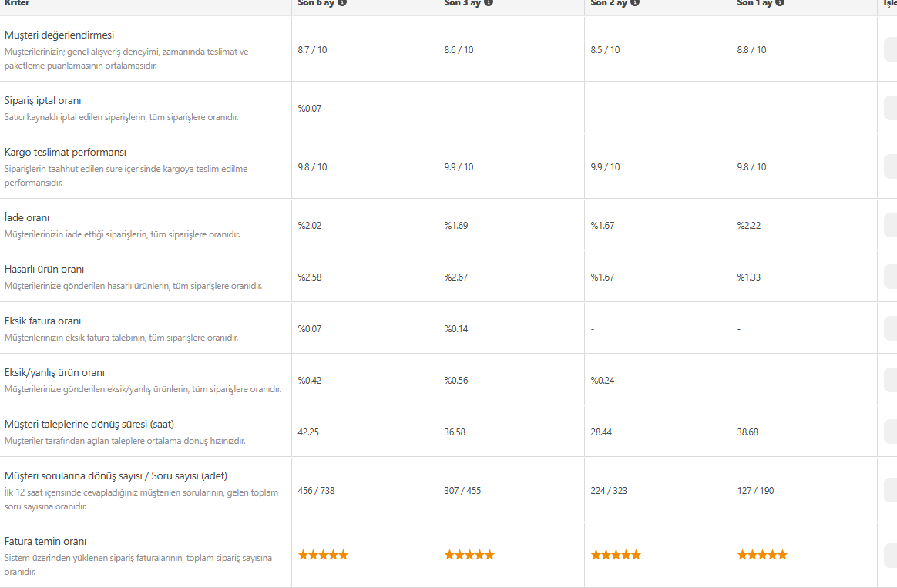Click info icon next to Son 1 ay
The image size is (897, 588).
780,3
